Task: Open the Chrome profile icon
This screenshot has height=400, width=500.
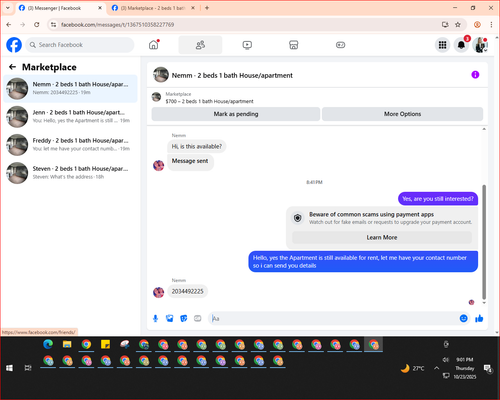Action: tap(477, 24)
